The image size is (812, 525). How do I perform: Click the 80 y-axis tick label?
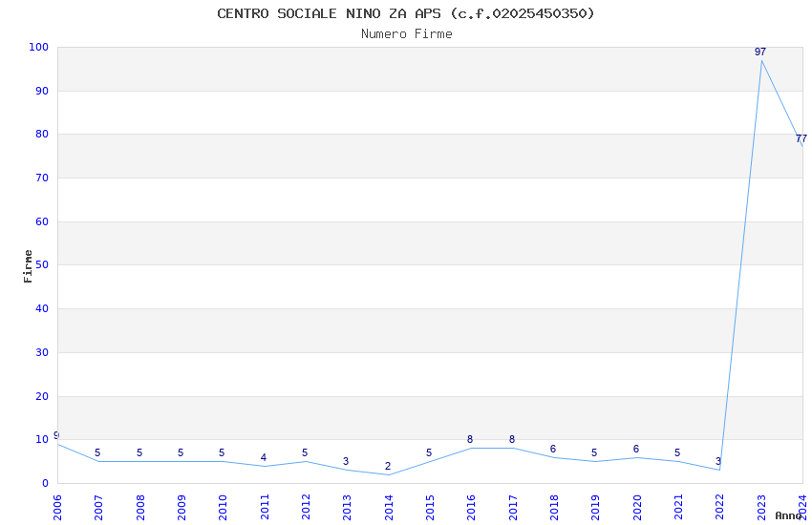(x=42, y=134)
